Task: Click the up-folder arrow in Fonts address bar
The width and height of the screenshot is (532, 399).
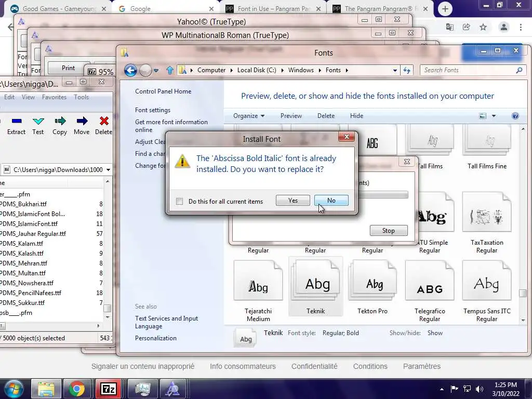Action: [x=170, y=70]
